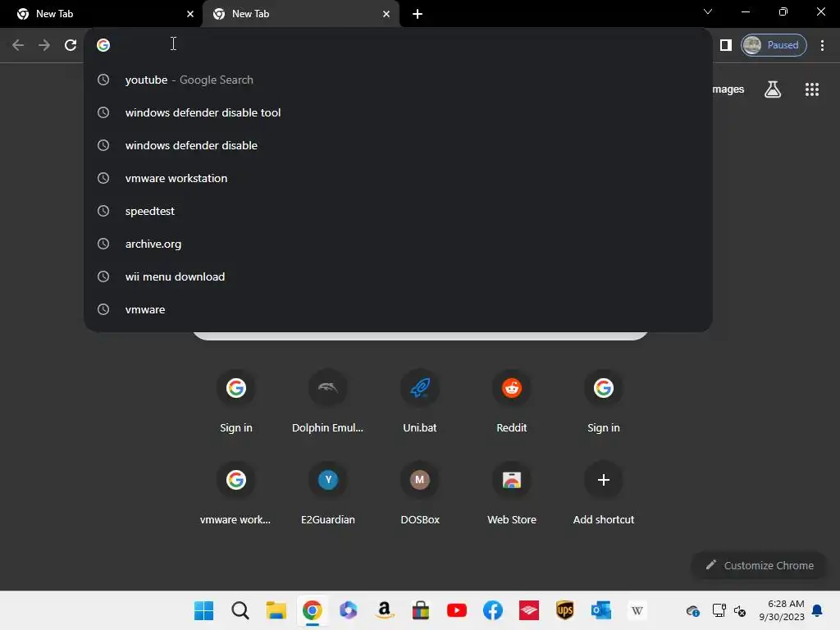Viewport: 840px width, 630px height.
Task: Open Chrome's three-dot menu
Action: tap(822, 45)
